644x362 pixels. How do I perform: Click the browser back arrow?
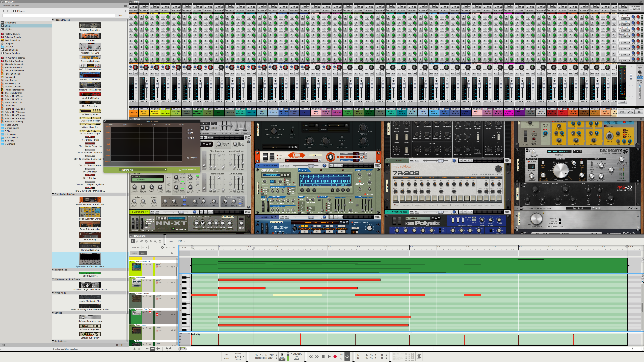[x=4, y=11]
